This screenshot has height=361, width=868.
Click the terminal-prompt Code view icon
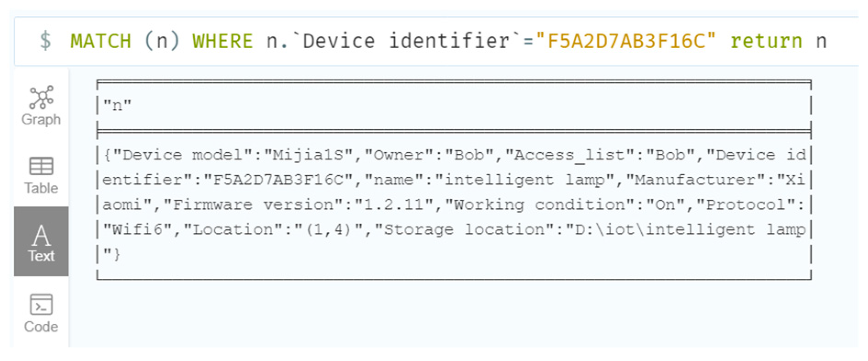41,305
